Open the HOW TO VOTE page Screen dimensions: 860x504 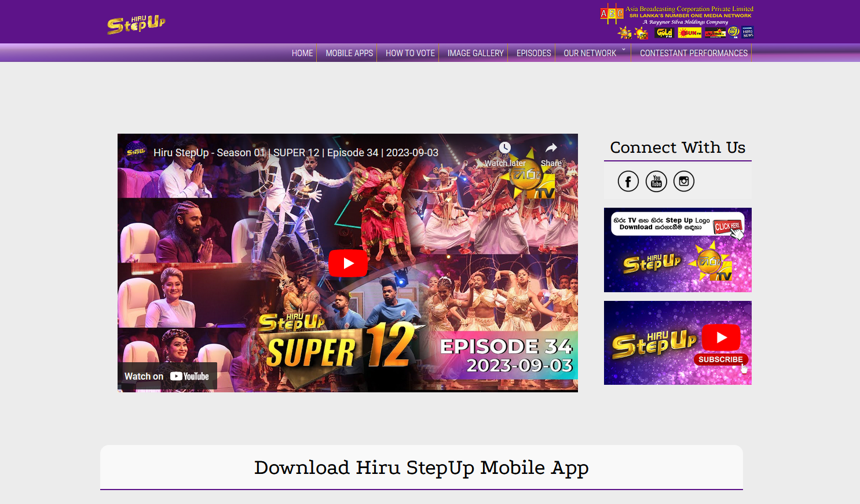[x=410, y=53]
